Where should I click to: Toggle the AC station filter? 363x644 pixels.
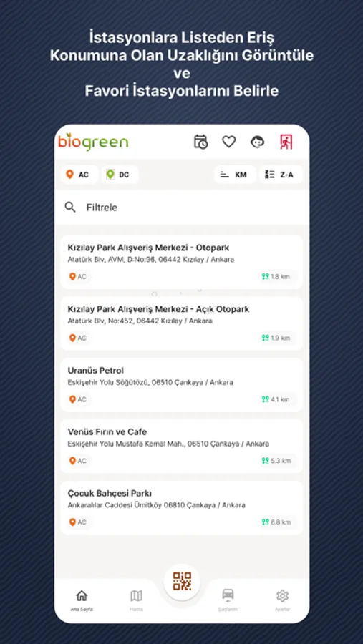(79, 175)
